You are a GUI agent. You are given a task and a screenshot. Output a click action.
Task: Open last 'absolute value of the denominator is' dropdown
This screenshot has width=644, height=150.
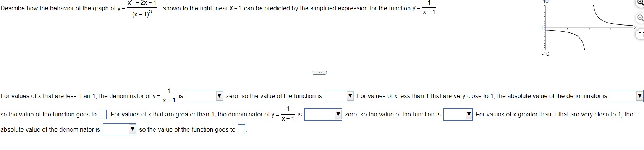(119, 129)
